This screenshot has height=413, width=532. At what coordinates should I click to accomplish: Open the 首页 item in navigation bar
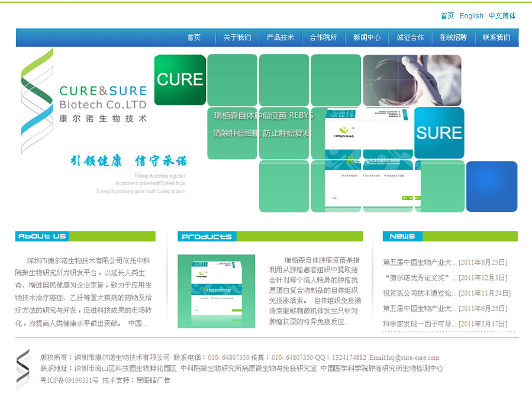pos(194,37)
